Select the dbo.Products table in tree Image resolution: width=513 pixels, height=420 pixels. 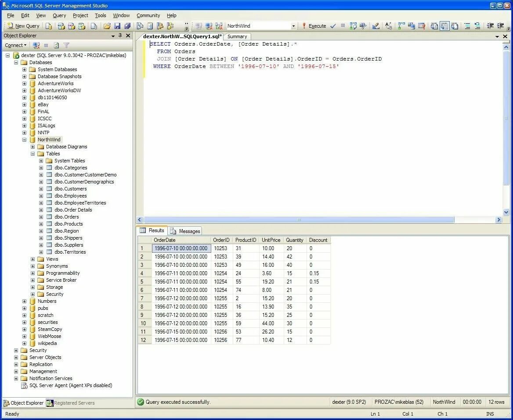point(69,224)
